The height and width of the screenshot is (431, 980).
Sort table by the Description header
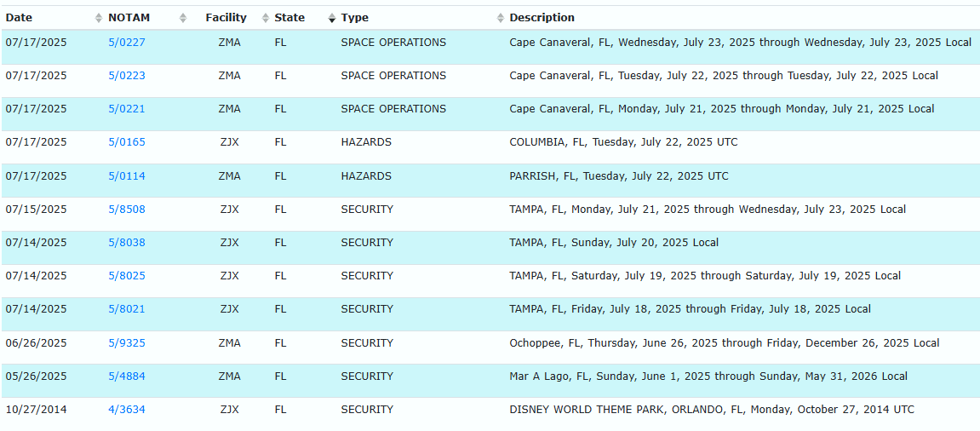pyautogui.click(x=542, y=18)
